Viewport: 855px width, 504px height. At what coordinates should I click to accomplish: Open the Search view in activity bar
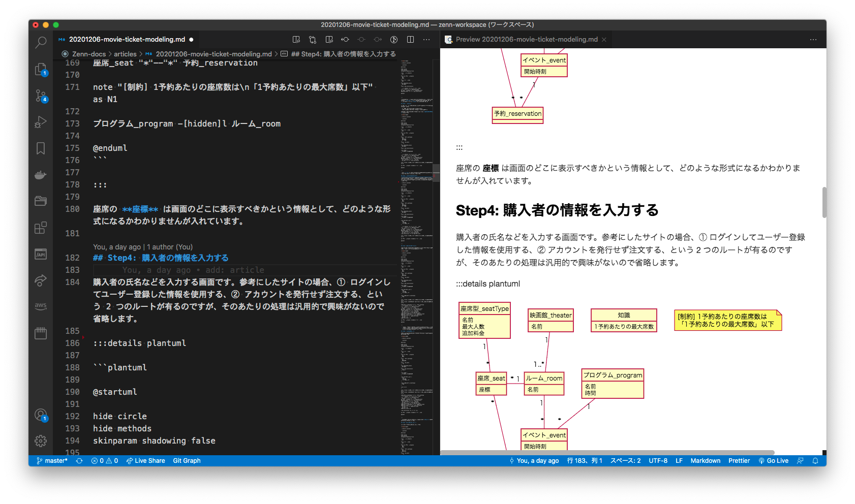[x=41, y=42]
